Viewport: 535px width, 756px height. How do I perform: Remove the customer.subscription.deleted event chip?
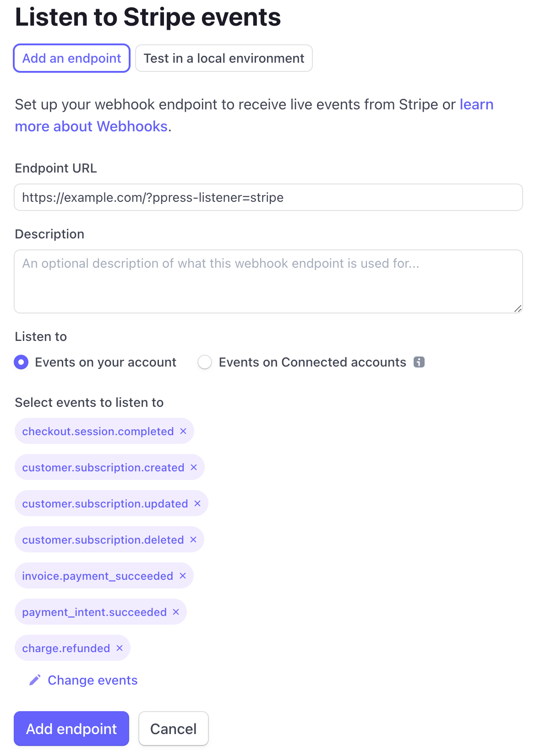click(193, 540)
